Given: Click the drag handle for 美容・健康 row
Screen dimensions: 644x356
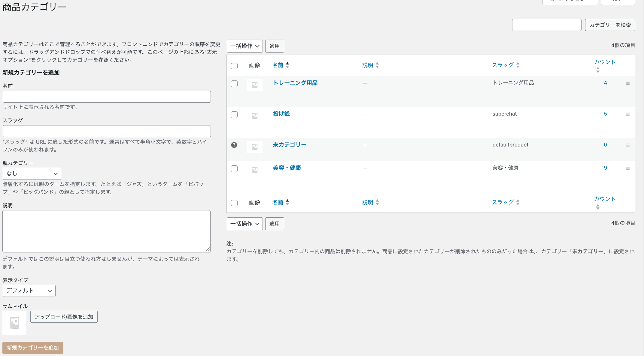Looking at the screenshot, I should [627, 168].
